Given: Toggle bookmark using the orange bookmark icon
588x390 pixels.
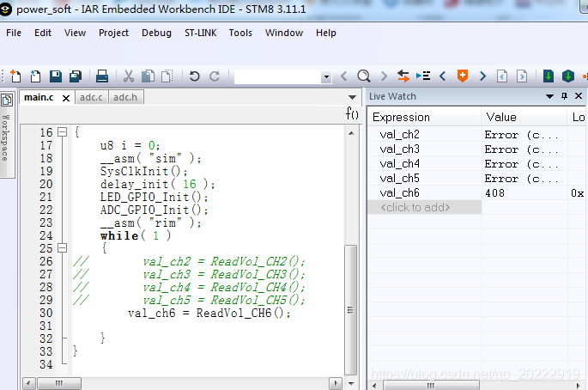Looking at the screenshot, I should point(463,76).
